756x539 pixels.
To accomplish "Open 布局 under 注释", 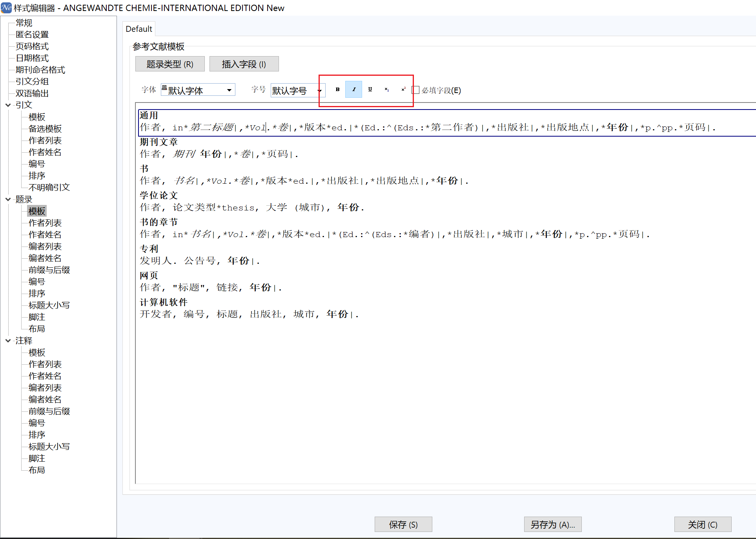I will coord(37,470).
